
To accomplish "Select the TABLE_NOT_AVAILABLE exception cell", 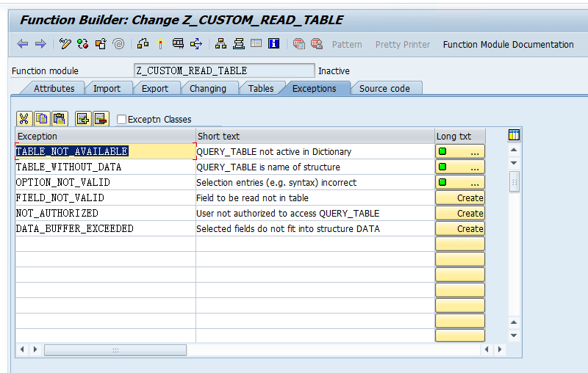I will point(105,151).
